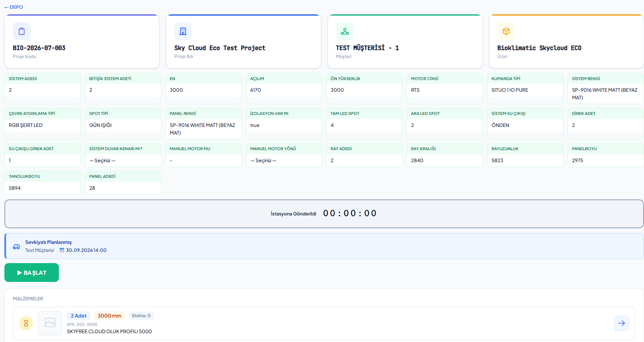
Task: Click Kumanda Tipi value SITUO 1 IO PURE
Action: pyautogui.click(x=510, y=90)
